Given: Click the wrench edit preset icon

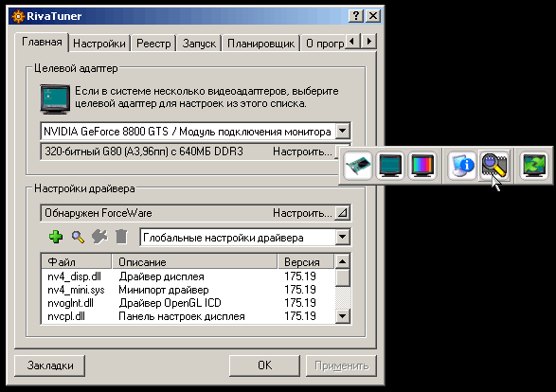Looking at the screenshot, I should (99, 237).
